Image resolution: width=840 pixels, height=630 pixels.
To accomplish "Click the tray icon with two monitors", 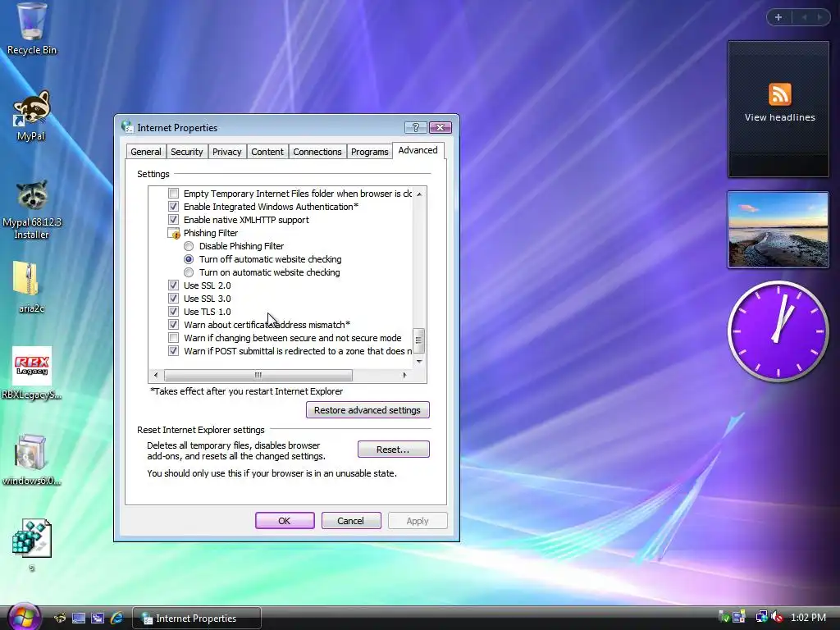I will point(761,617).
